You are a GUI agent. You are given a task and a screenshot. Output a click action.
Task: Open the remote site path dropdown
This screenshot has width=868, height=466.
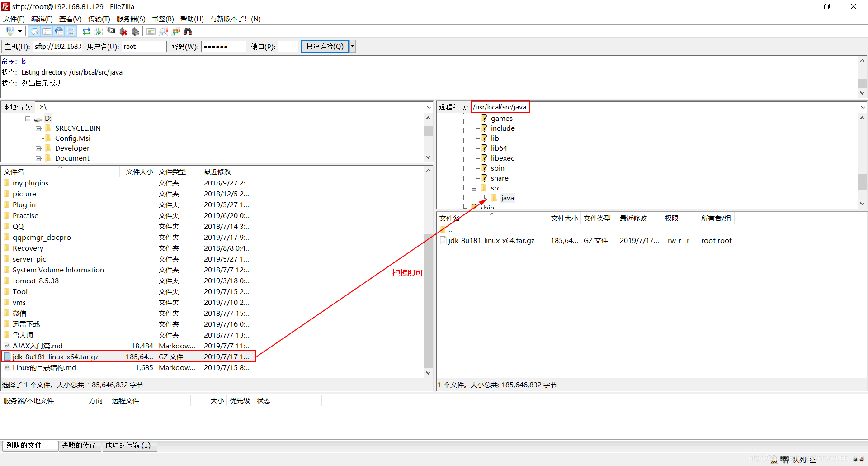[863, 107]
